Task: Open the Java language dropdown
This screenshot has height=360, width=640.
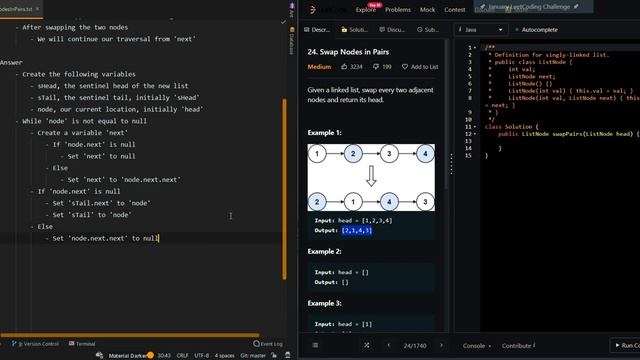Action: tap(480, 30)
